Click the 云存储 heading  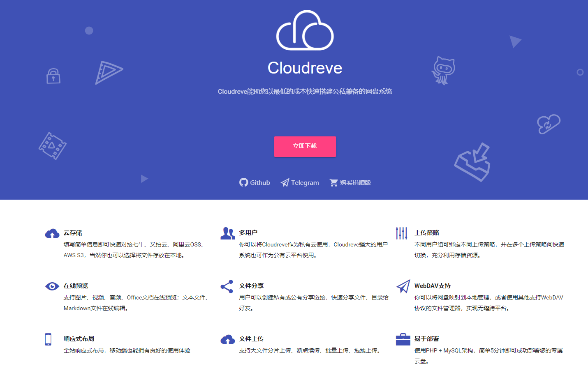pos(73,233)
